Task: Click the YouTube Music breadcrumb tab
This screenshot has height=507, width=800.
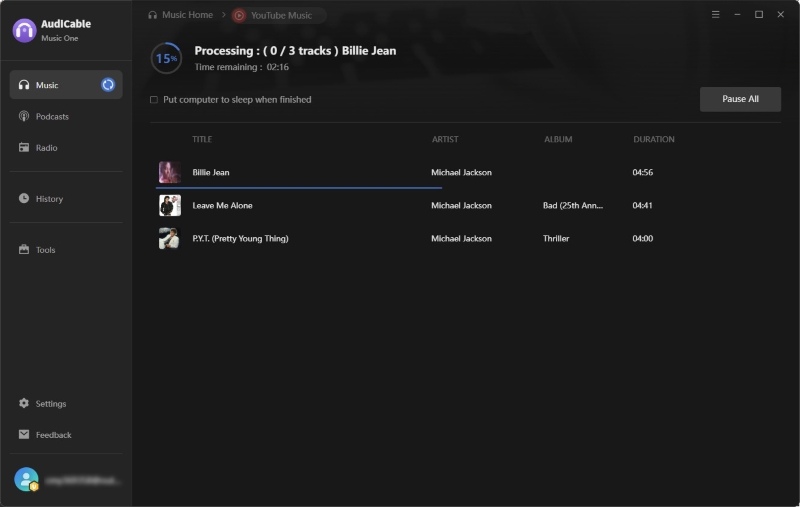Action: point(279,15)
